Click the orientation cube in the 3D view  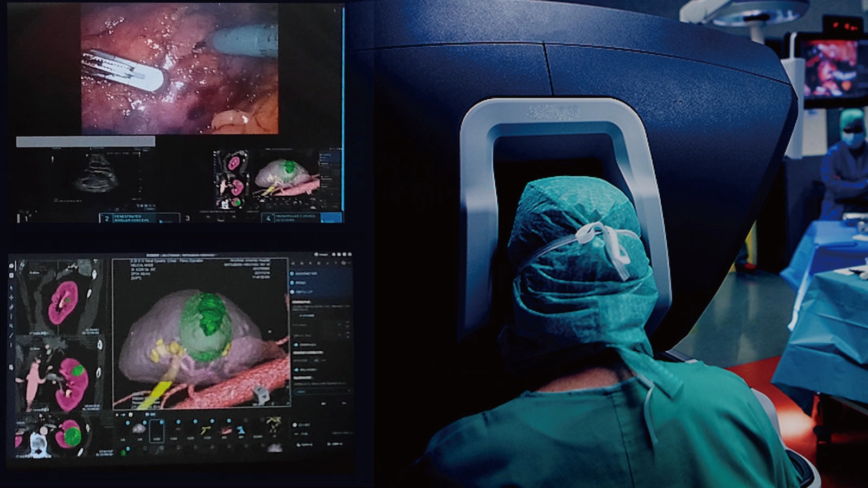point(260,395)
